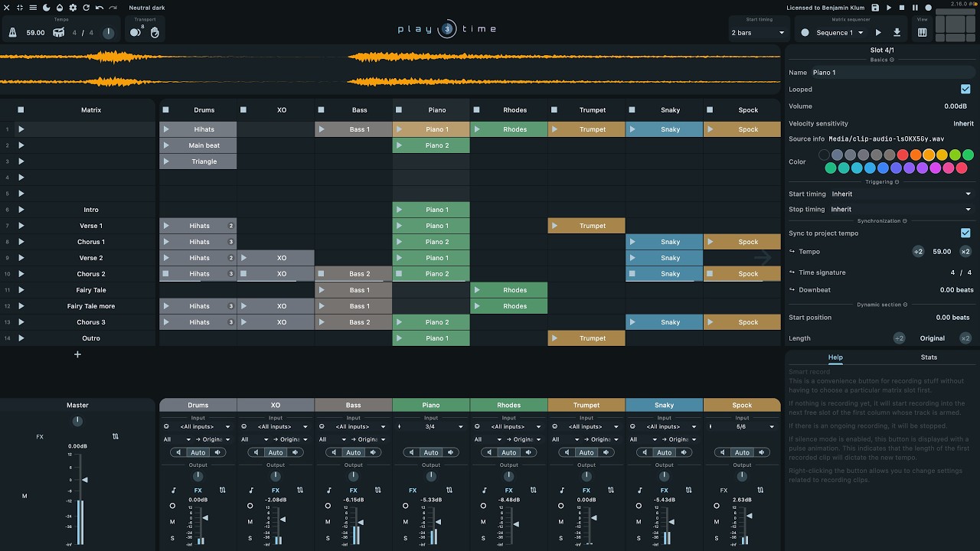
Task: Click the Drums channel Auto monitor button
Action: click(198, 452)
